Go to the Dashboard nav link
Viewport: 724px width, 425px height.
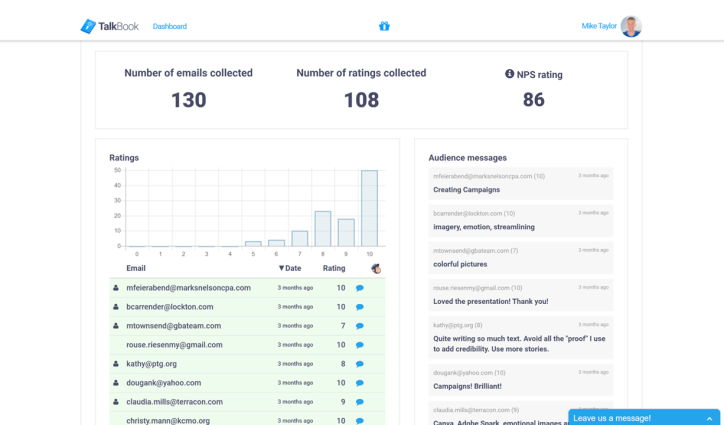pyautogui.click(x=169, y=26)
